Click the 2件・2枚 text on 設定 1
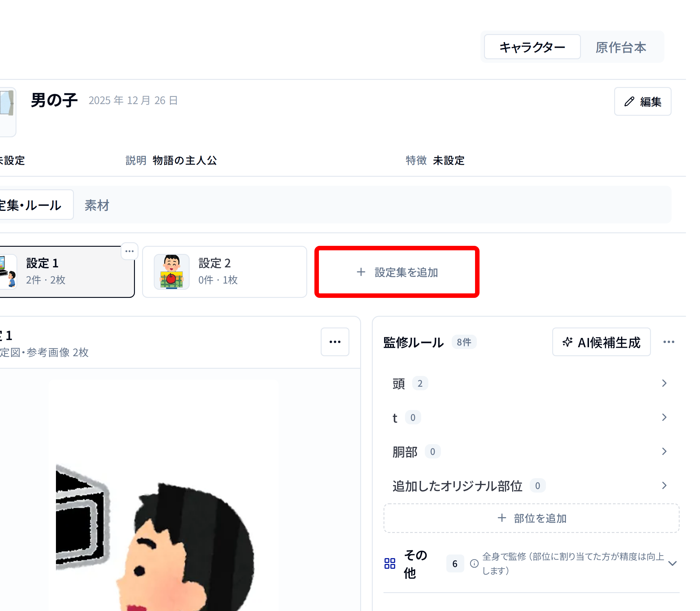The width and height of the screenshot is (700, 611). 46,280
